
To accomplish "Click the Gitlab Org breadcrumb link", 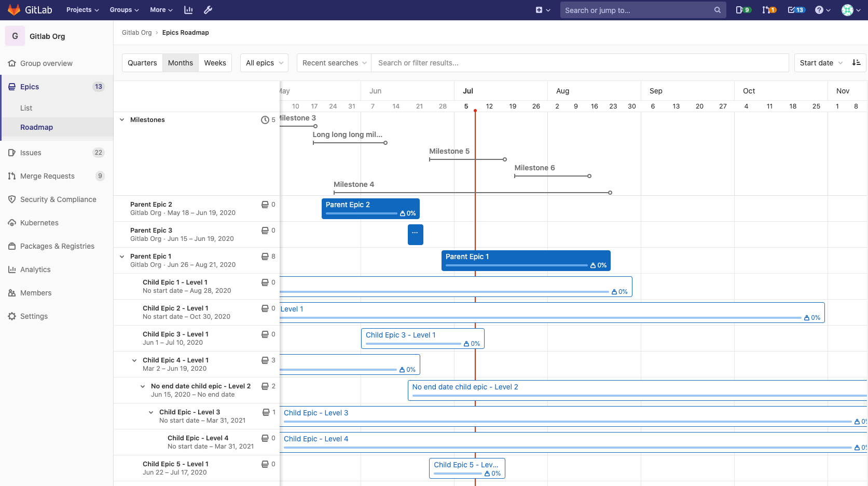I will coord(136,32).
